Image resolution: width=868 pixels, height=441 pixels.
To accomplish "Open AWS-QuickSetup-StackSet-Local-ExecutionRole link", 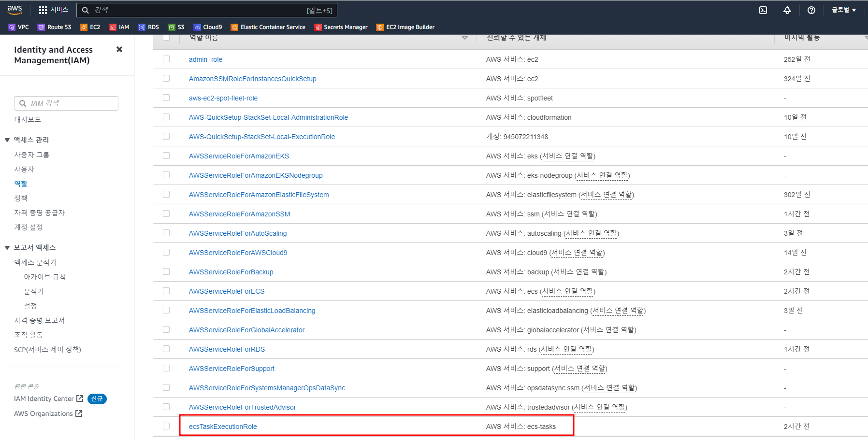I will click(262, 137).
